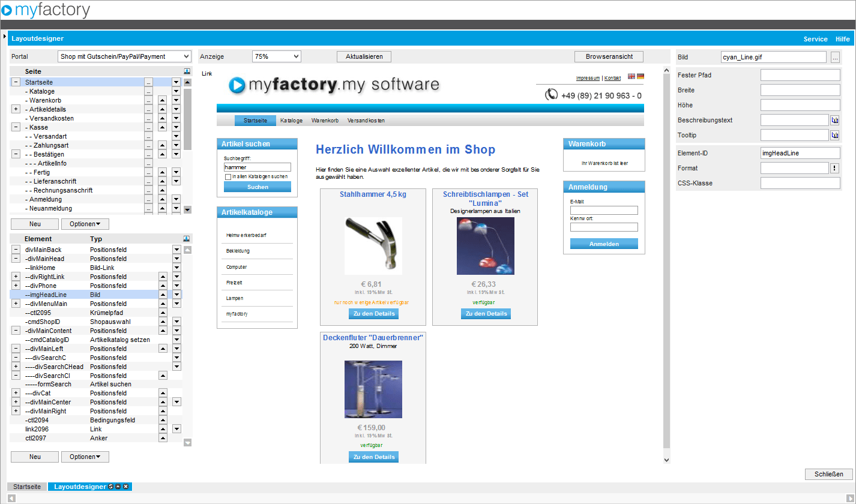Viewport: 856px width, 504px height.
Task: Click the preview pane vertical scrollbar
Action: point(666,264)
